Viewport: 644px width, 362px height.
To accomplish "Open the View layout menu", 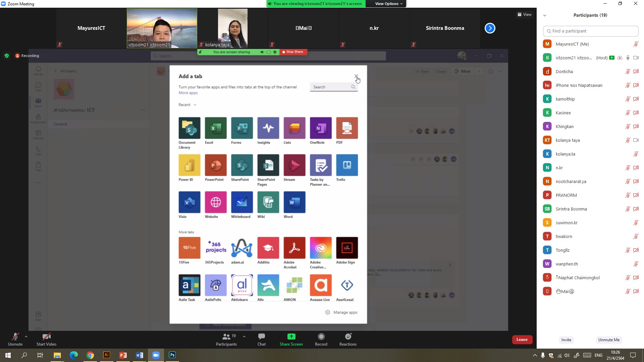I will tap(525, 14).
